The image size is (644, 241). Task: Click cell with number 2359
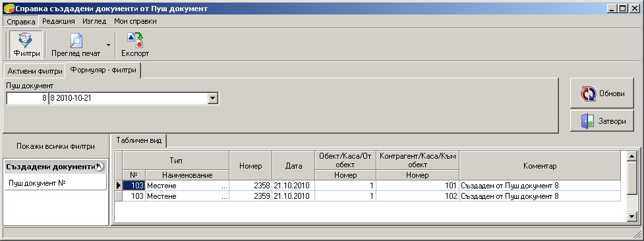pos(250,196)
